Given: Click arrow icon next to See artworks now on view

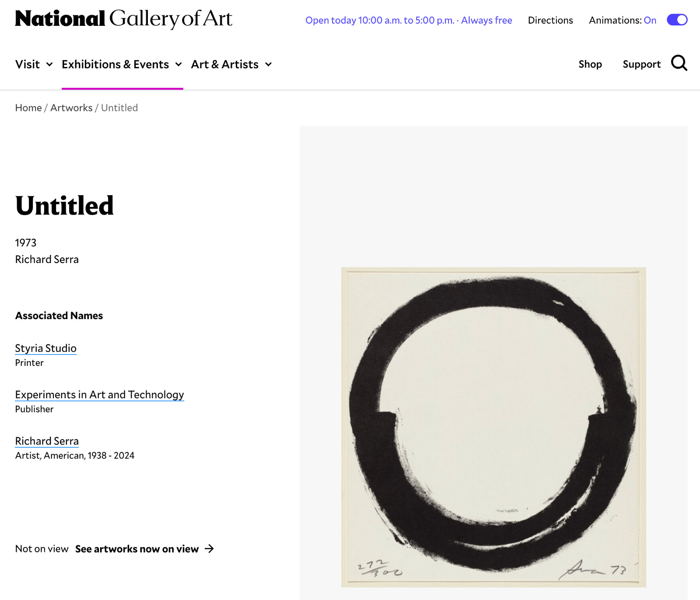Looking at the screenshot, I should pos(210,549).
